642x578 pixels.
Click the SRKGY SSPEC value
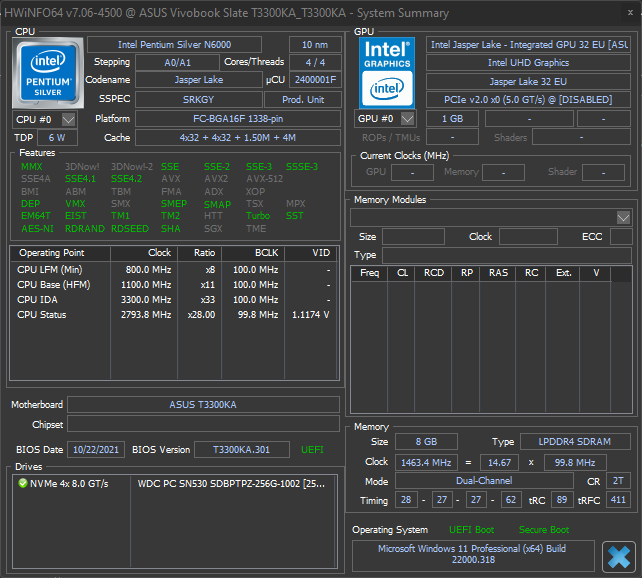click(x=199, y=99)
